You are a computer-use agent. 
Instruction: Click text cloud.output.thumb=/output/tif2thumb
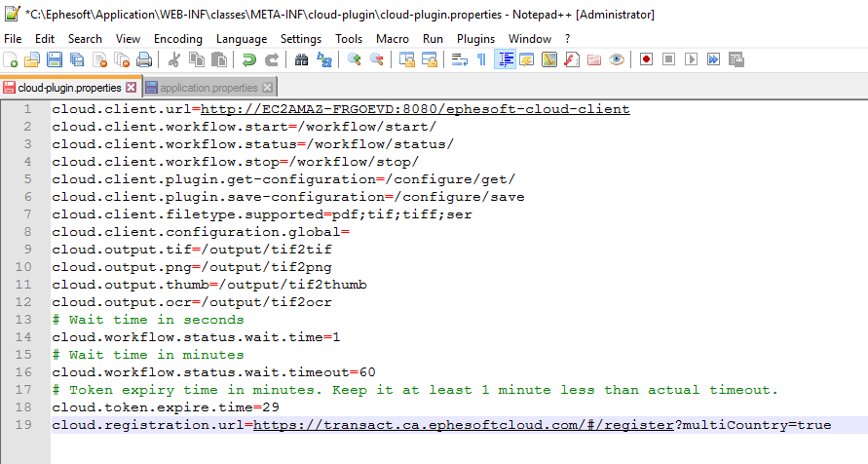[209, 285]
